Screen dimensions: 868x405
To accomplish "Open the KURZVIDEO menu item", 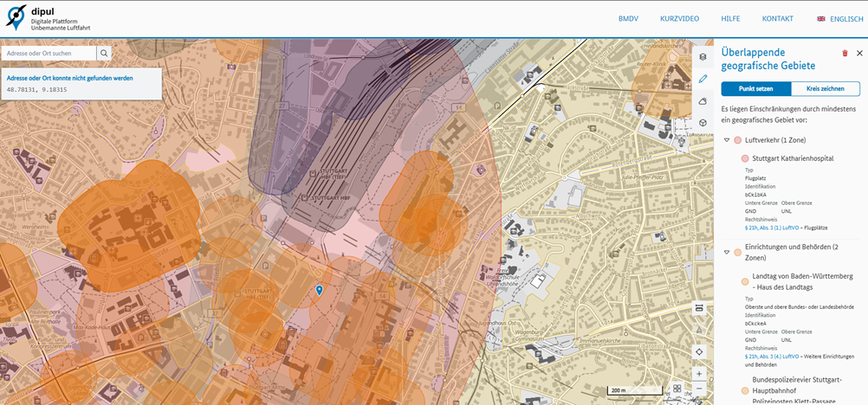I will pyautogui.click(x=678, y=19).
